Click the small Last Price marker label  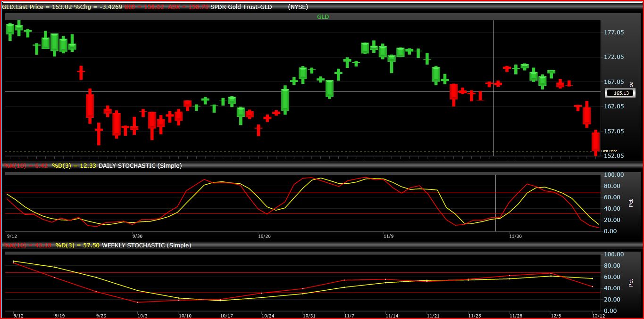click(x=609, y=151)
